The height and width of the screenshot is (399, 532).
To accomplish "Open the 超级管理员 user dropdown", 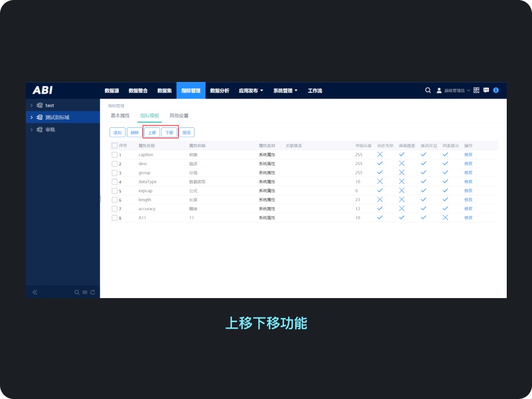I will (453, 91).
